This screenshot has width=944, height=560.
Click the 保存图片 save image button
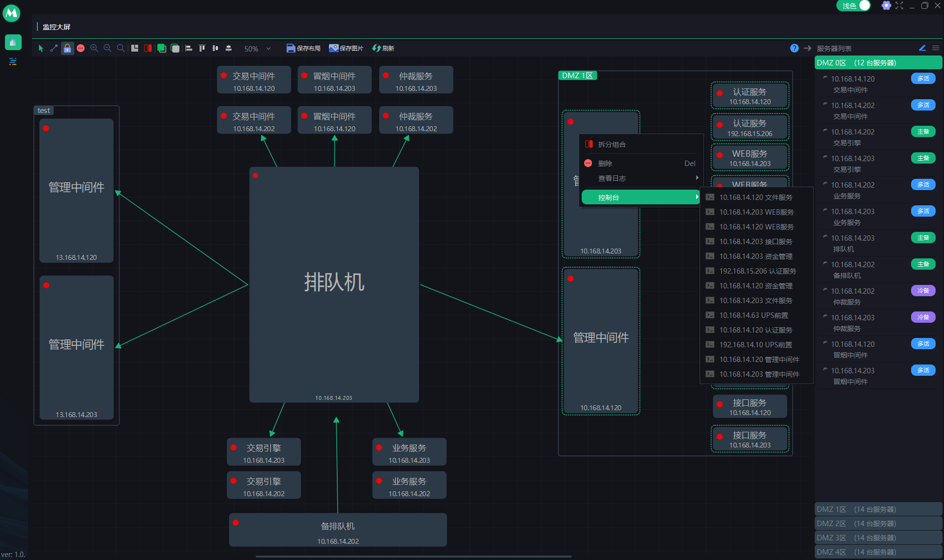pyautogui.click(x=346, y=48)
